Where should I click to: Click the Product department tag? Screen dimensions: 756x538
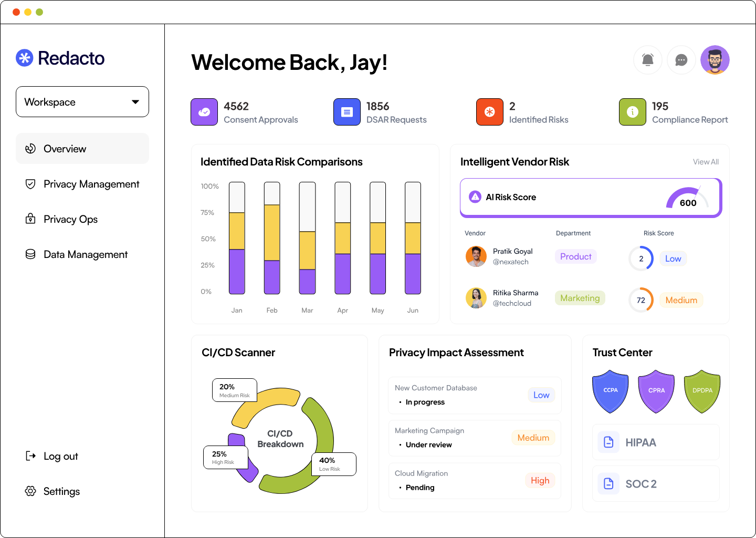(x=576, y=256)
